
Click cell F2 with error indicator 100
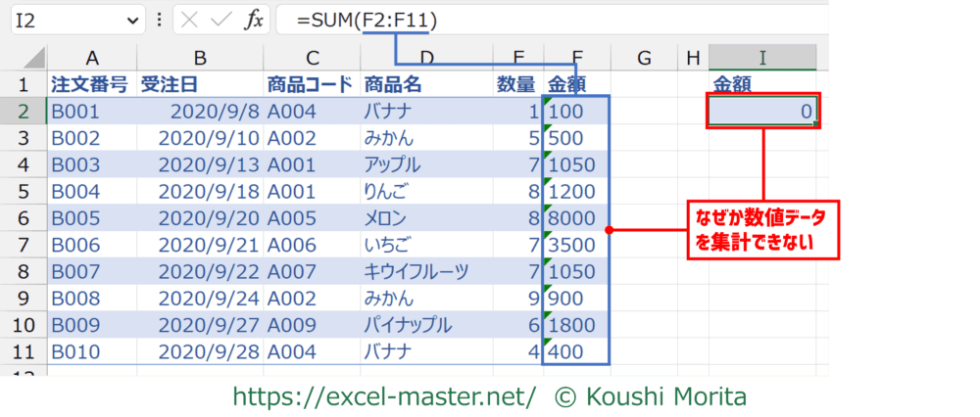[576, 112]
